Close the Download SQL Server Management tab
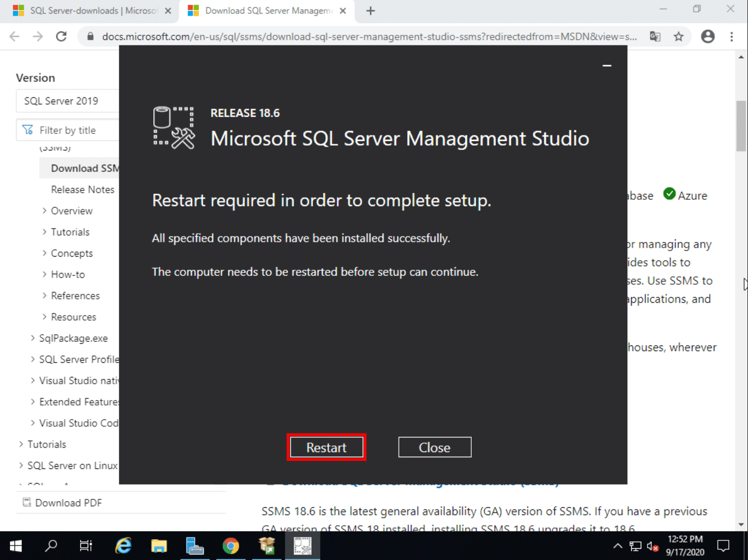Screen dimensions: 748x560 (343, 11)
